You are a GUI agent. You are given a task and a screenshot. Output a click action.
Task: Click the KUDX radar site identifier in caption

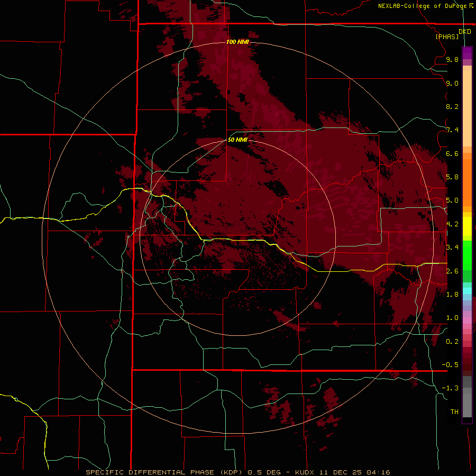pyautogui.click(x=306, y=472)
